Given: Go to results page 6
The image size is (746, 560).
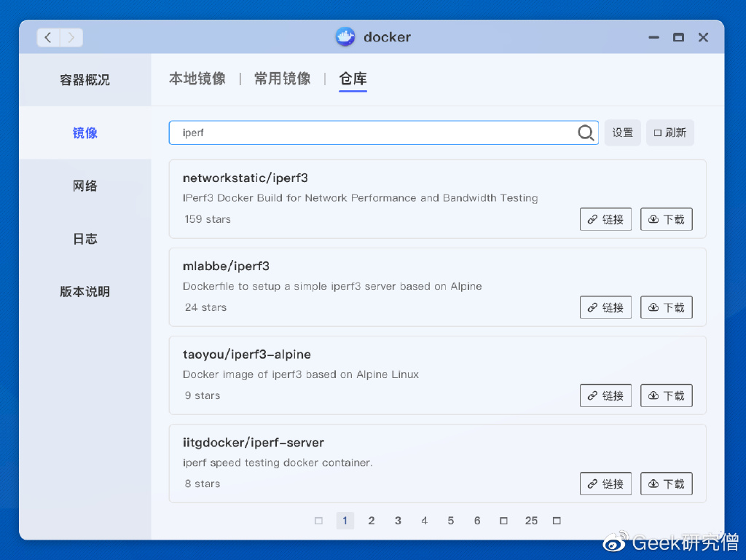Looking at the screenshot, I should [477, 521].
